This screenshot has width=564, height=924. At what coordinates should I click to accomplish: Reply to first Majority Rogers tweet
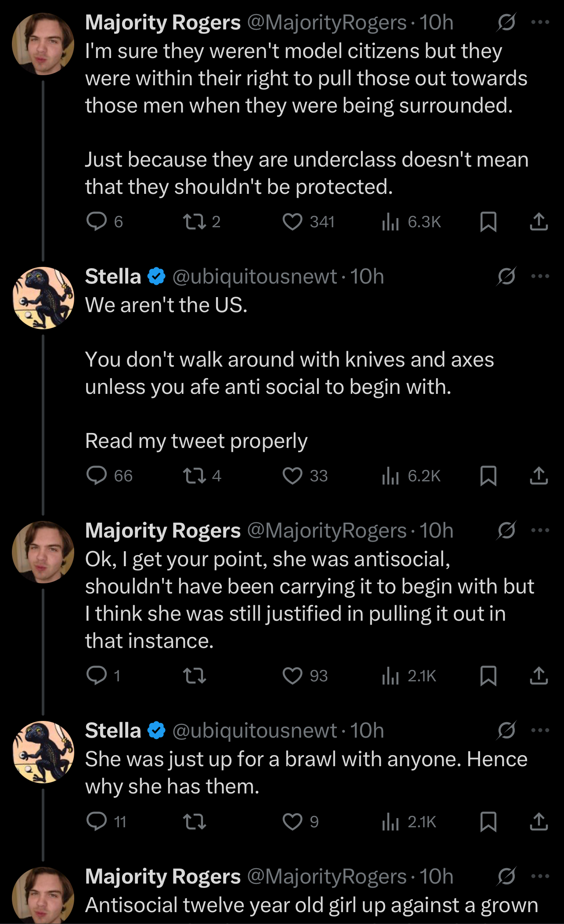coord(97,222)
